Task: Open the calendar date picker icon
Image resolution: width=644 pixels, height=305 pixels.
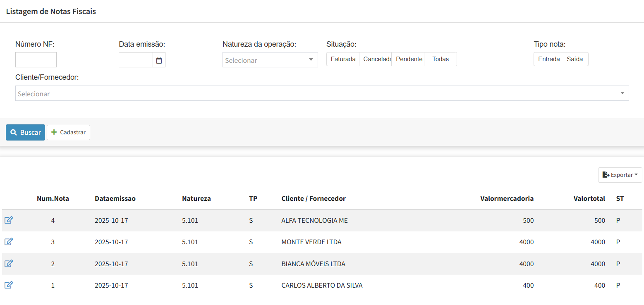Action: [159, 60]
